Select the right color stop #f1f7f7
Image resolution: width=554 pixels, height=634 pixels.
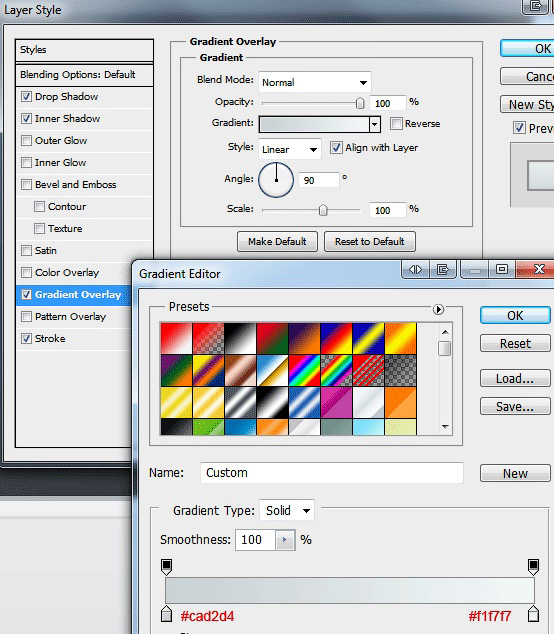point(533,614)
